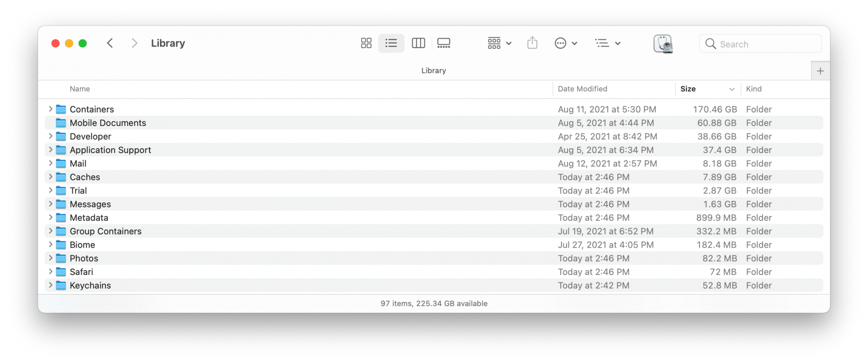Click the Automator robot toolbar icon

pos(663,44)
